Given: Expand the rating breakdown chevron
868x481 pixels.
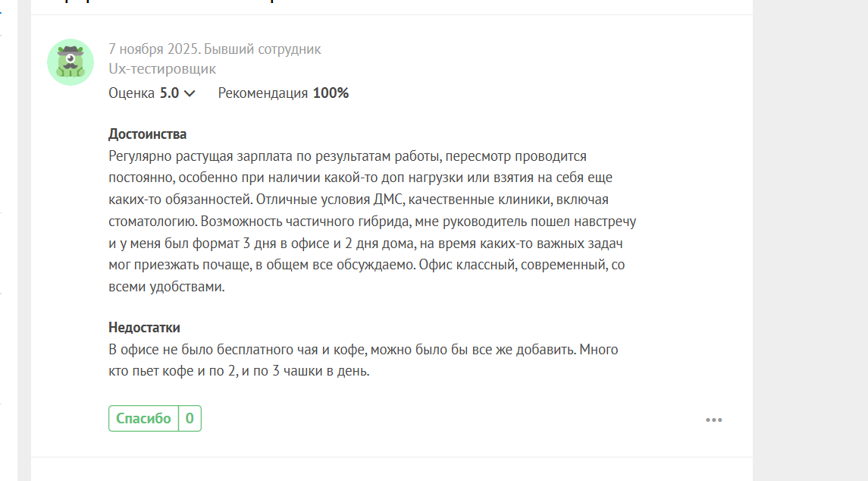Looking at the screenshot, I should 190,93.
